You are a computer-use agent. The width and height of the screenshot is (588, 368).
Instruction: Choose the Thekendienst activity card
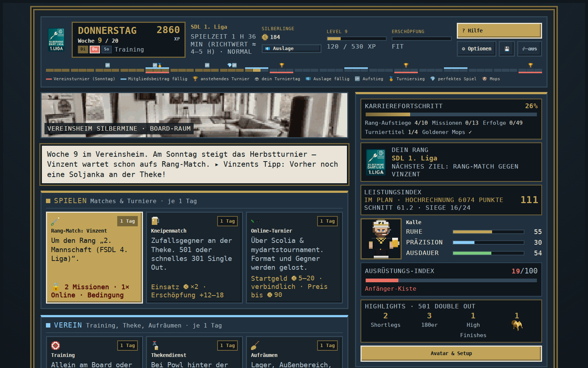tap(194, 352)
